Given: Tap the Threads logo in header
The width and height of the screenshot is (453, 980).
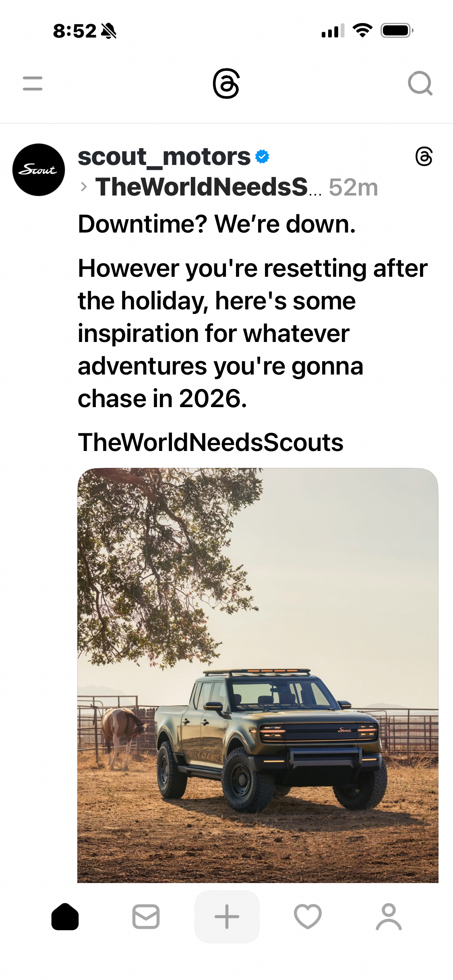Looking at the screenshot, I should pos(226,84).
